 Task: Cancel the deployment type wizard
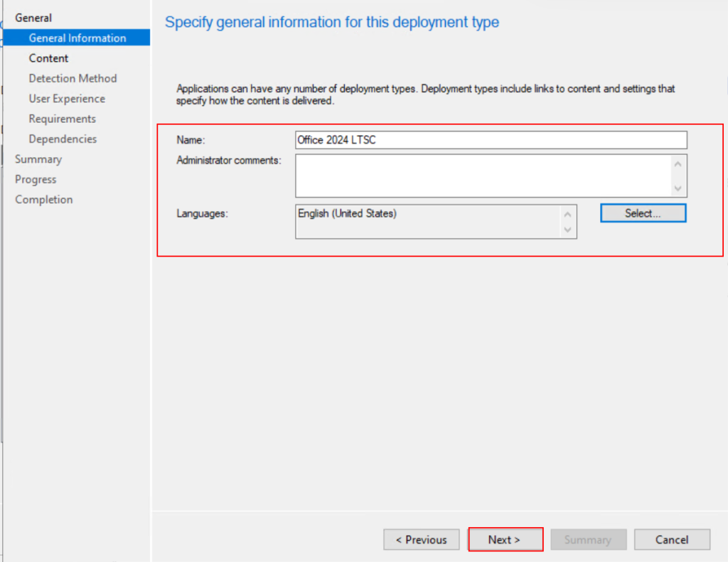(x=671, y=540)
